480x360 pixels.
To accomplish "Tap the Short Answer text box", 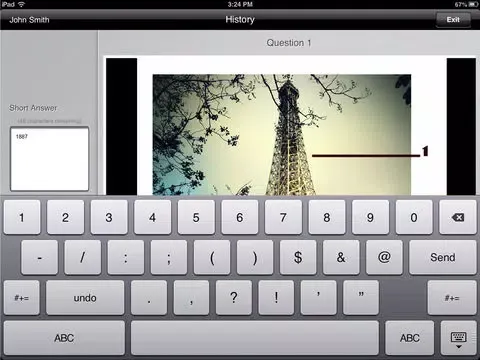I will [x=49, y=159].
